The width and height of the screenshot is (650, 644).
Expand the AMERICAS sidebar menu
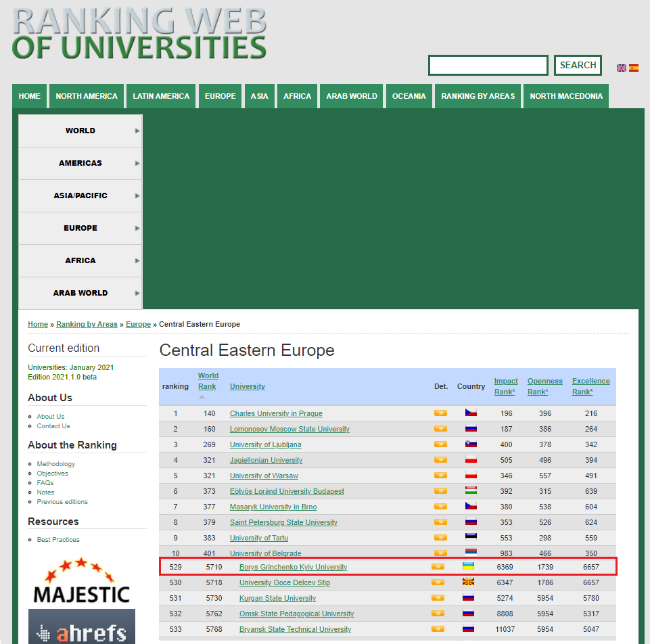pyautogui.click(x=80, y=163)
